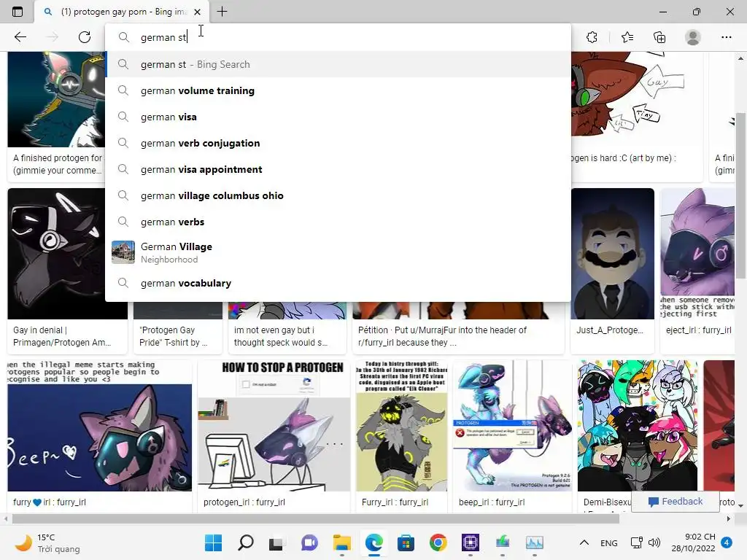The image size is (747, 560).
Task: Click 'eject_irl : furry_irl' caption
Action: click(x=698, y=330)
